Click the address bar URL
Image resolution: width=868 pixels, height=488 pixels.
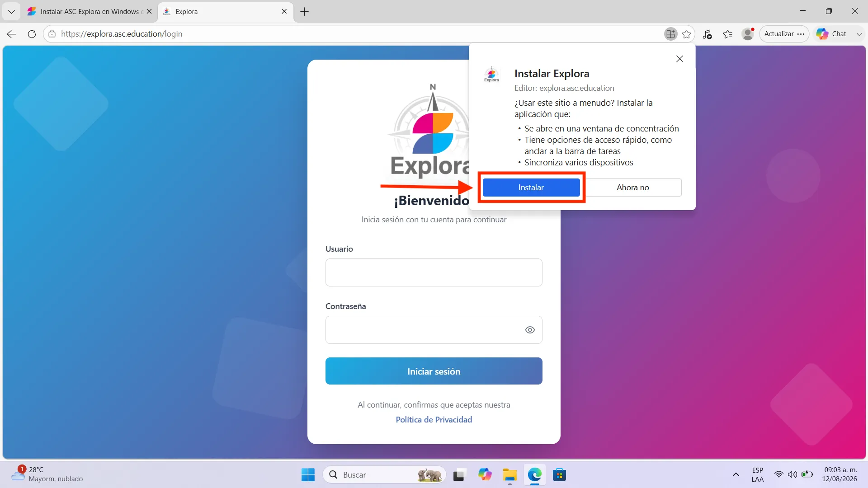coord(122,34)
